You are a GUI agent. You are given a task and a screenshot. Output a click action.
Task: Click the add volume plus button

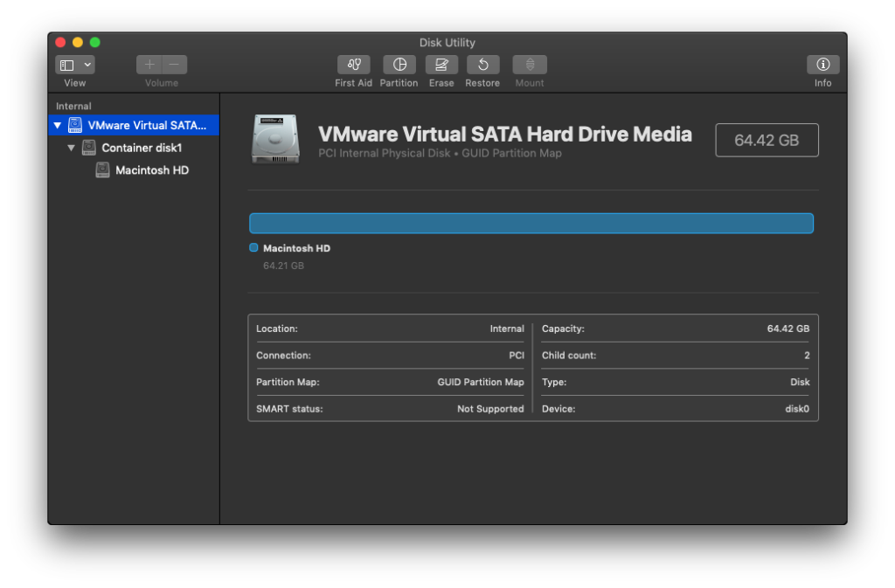coord(149,65)
